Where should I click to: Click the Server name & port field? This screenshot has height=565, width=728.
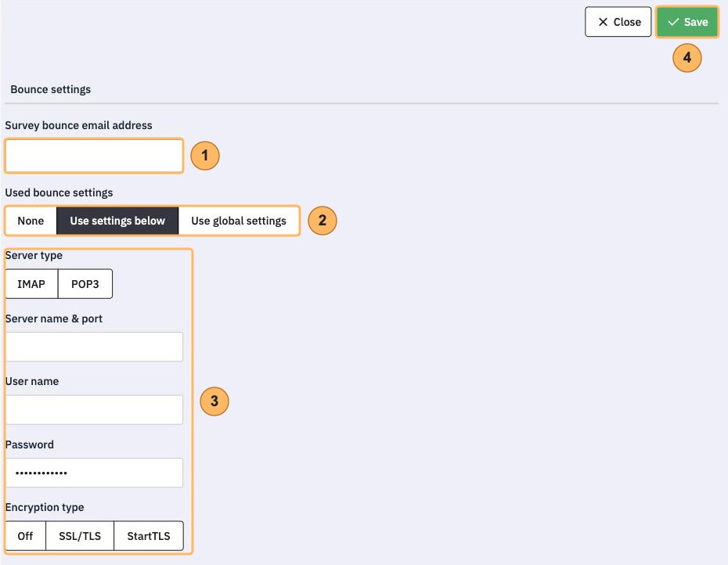click(x=94, y=347)
